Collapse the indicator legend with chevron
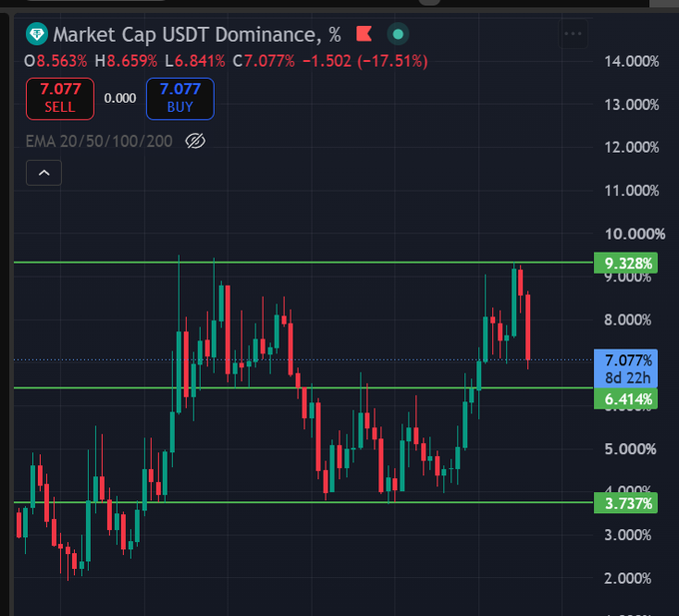The image size is (679, 616). (x=44, y=173)
